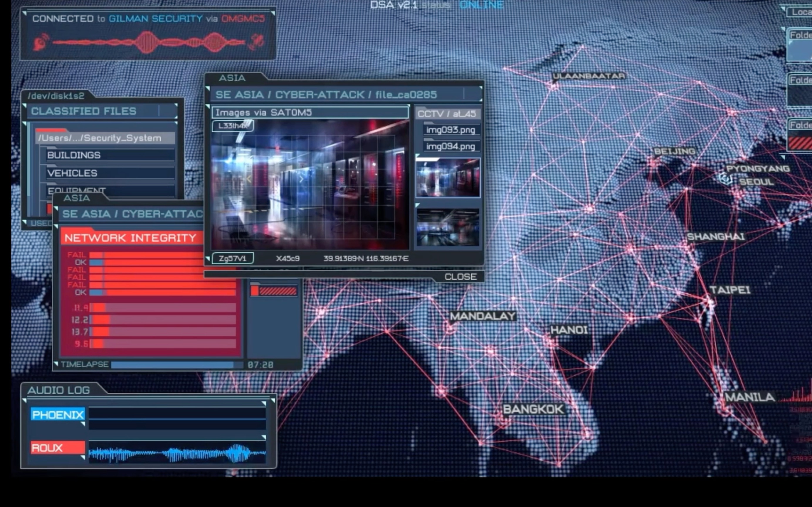Click the CLOSE button on cyber-attack panel

tap(460, 276)
